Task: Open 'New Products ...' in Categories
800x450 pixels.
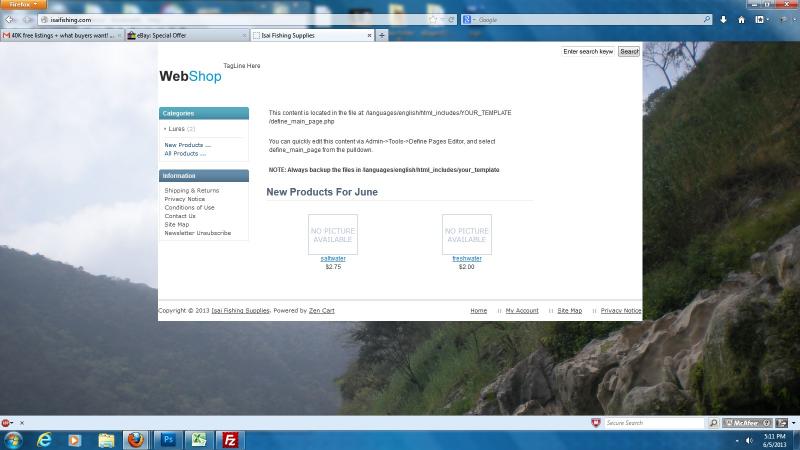Action: tap(187, 145)
